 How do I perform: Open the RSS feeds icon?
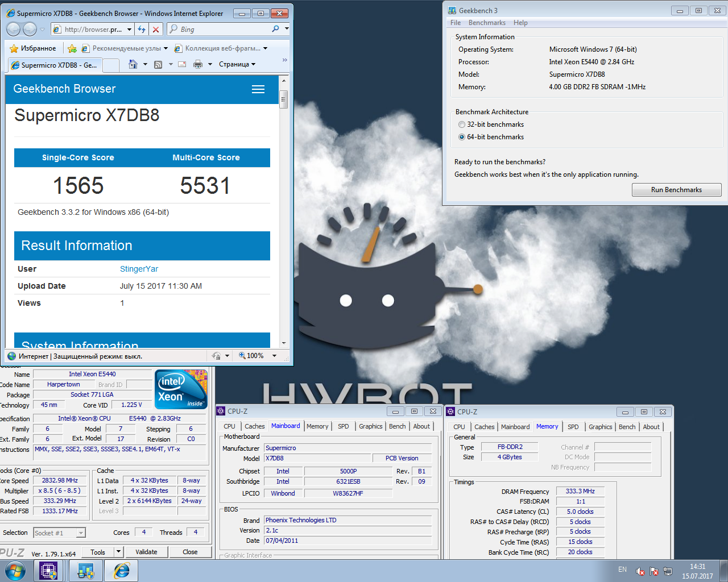pyautogui.click(x=158, y=64)
